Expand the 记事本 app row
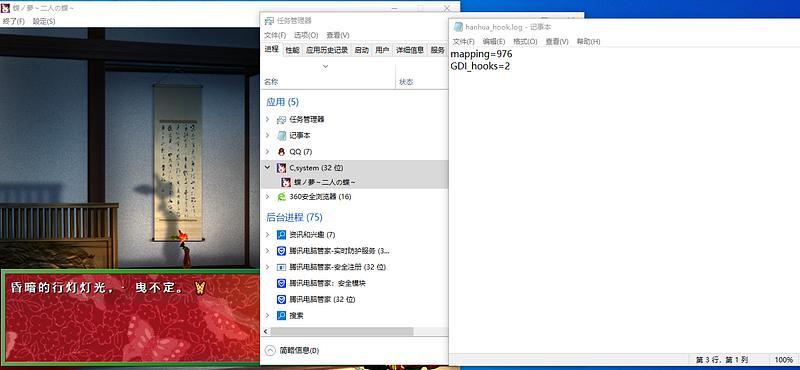Image resolution: width=800 pixels, height=370 pixels. pos(267,136)
